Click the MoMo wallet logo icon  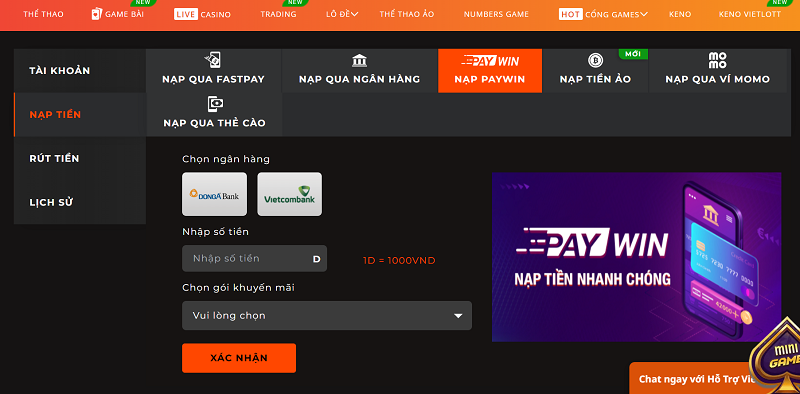coord(717,60)
